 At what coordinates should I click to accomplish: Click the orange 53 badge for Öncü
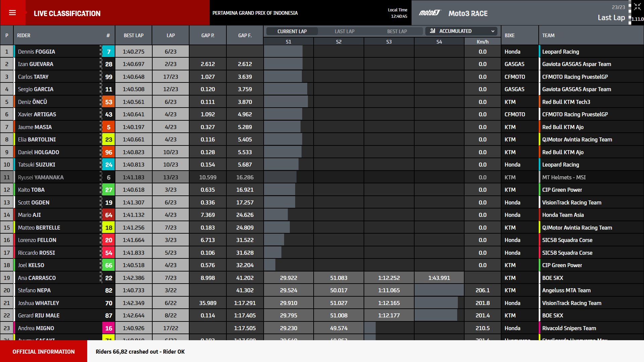point(109,102)
